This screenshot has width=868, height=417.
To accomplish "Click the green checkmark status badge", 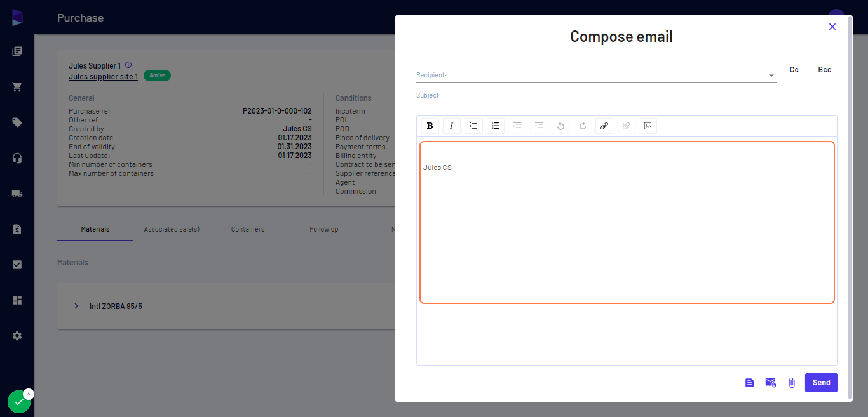I will (19, 402).
